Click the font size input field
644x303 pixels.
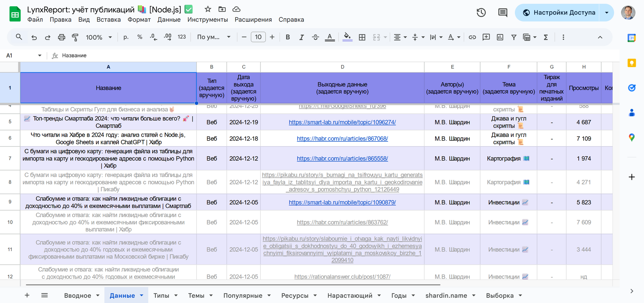[x=258, y=37]
